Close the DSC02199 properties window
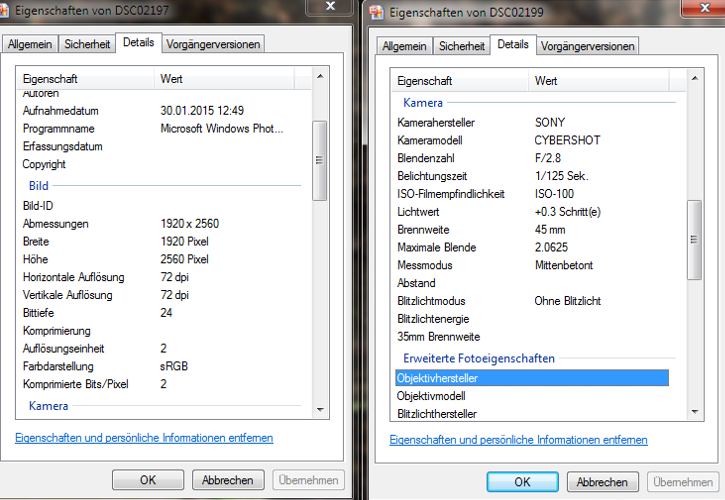725x500 pixels. tap(704, 8)
